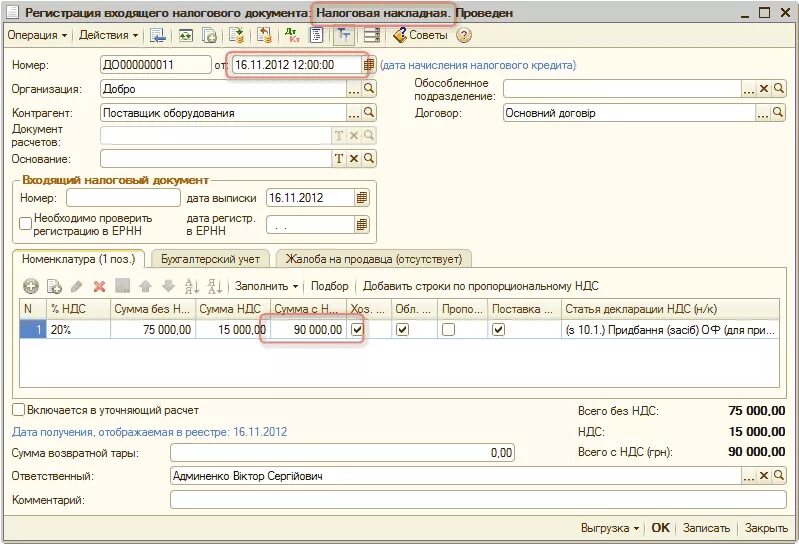
Task: Open the calendar for дата выписки
Action: (x=361, y=198)
